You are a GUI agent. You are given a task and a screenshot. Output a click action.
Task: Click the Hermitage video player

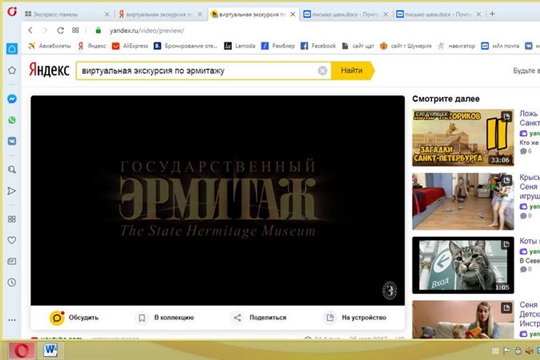[218, 200]
